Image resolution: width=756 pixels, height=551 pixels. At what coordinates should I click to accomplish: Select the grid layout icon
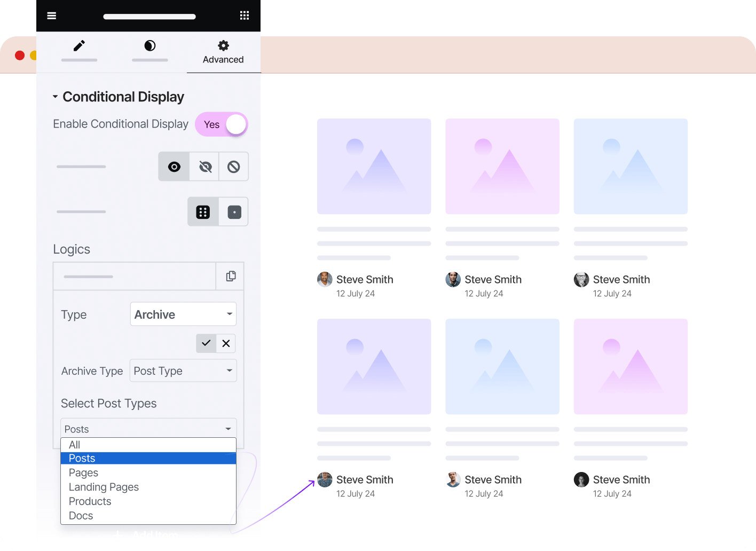pyautogui.click(x=202, y=211)
